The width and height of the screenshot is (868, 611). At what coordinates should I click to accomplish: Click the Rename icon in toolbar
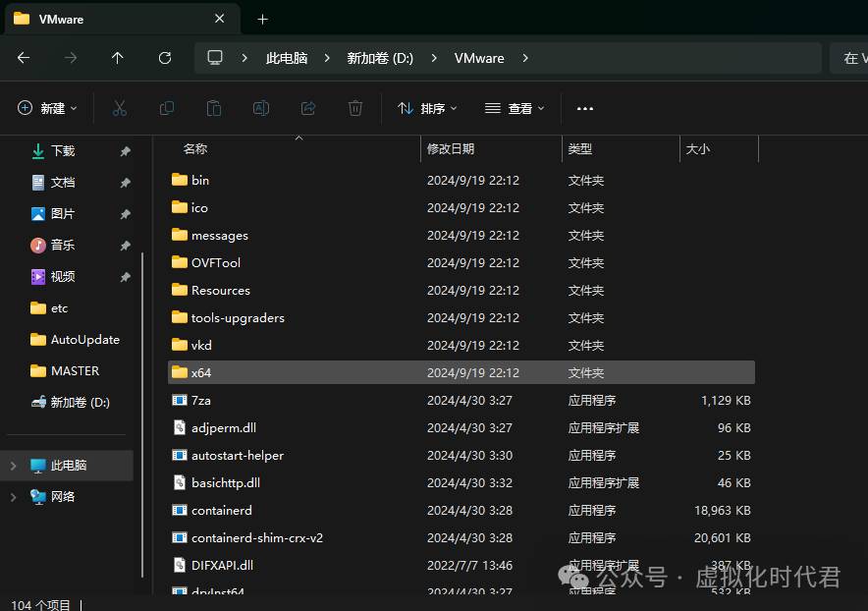(x=261, y=108)
